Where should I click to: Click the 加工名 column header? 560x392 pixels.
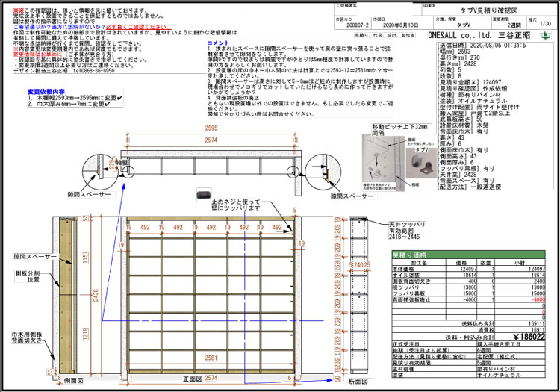coord(419,262)
